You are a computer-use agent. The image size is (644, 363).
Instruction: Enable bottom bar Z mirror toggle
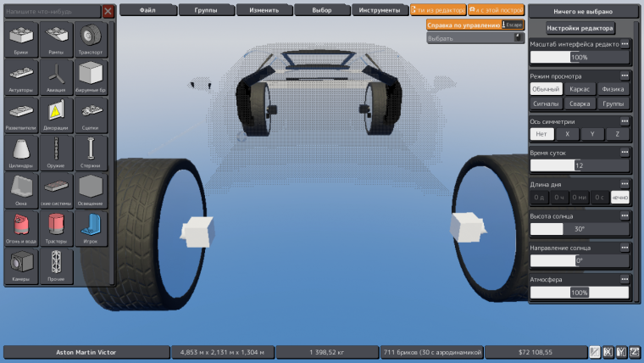[x=635, y=352]
